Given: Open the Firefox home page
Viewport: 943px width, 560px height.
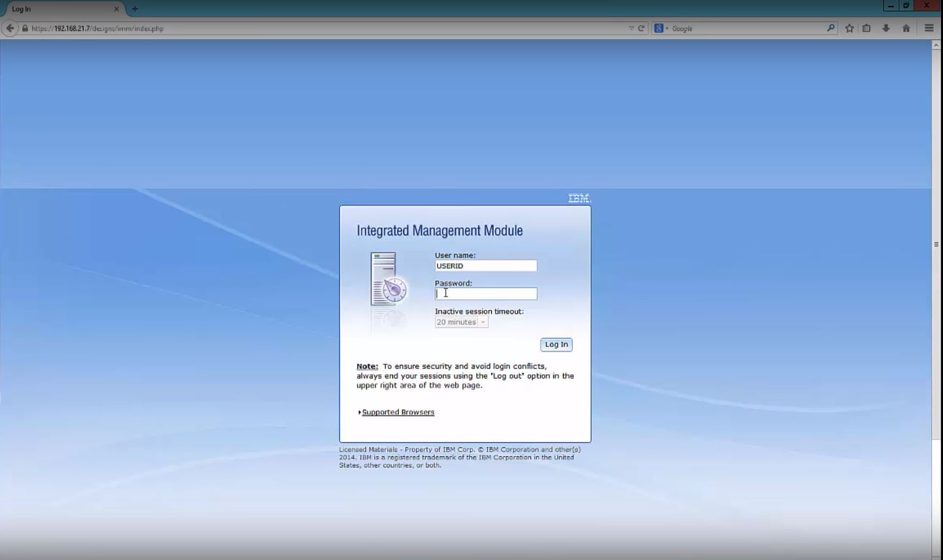Looking at the screenshot, I should [x=906, y=28].
